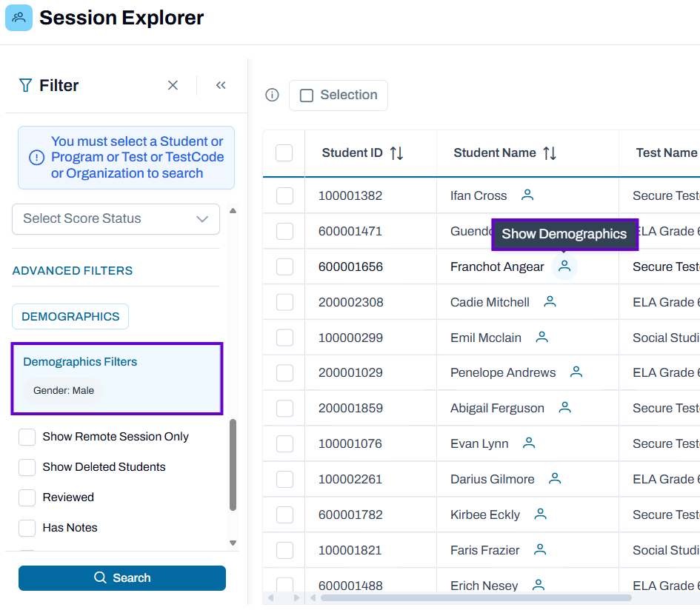
Task: Toggle the Selection checkbox
Action: tap(306, 95)
